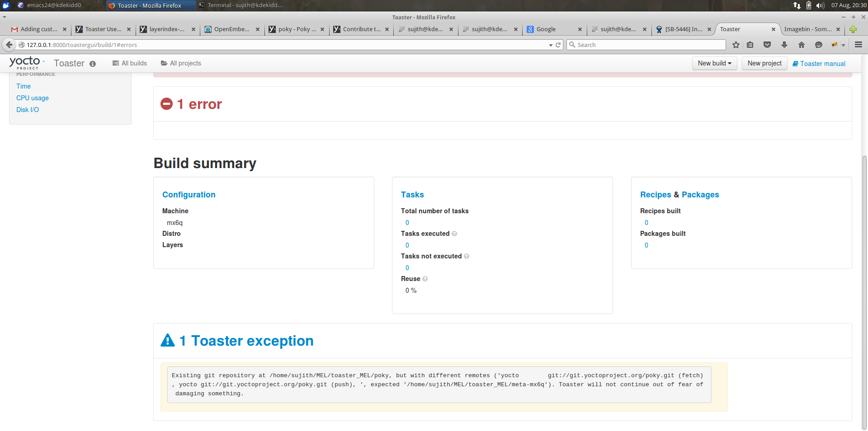Open the volume control in system tray
The height and width of the screenshot is (431, 868).
[x=821, y=5]
